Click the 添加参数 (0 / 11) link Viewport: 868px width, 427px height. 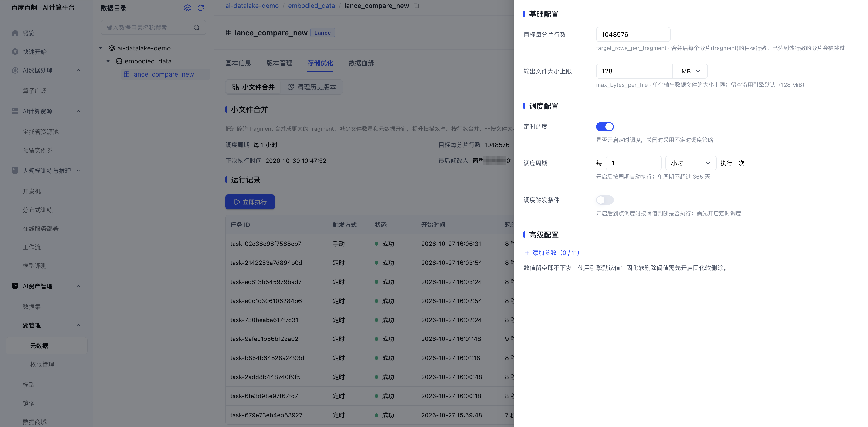pyautogui.click(x=552, y=253)
